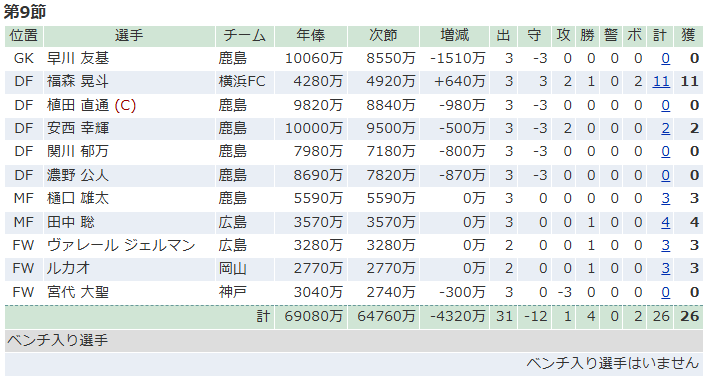The width and height of the screenshot is (705, 379).
Task: Click the チーム column header
Action: (245, 36)
